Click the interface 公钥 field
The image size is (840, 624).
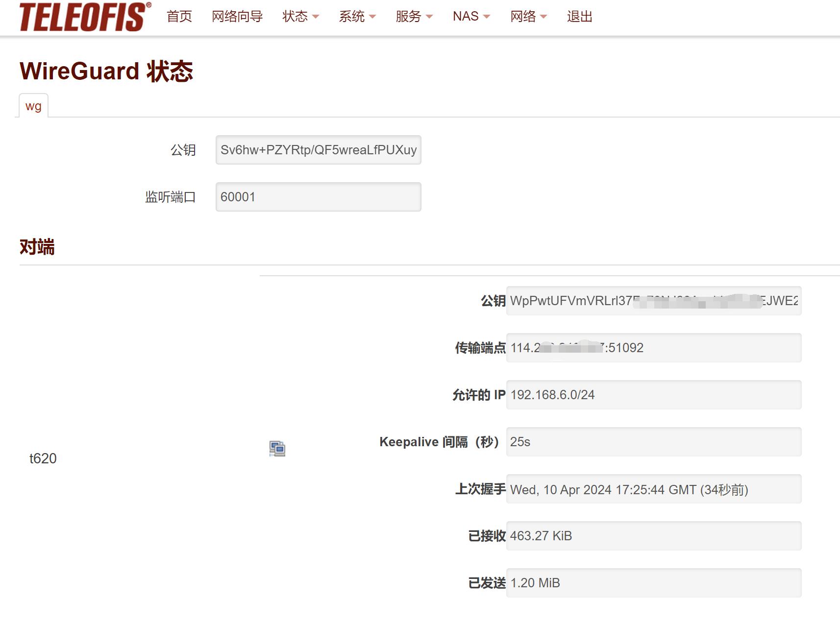(x=318, y=150)
